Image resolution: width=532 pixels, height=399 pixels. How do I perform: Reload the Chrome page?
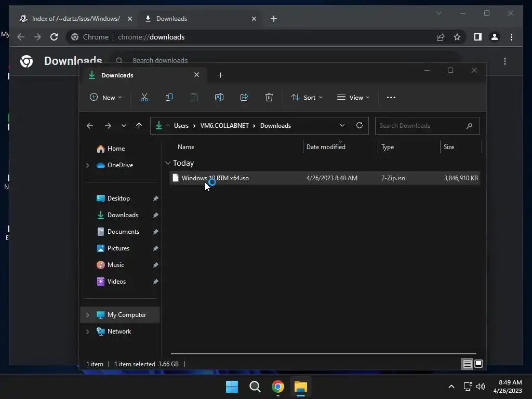(x=54, y=37)
